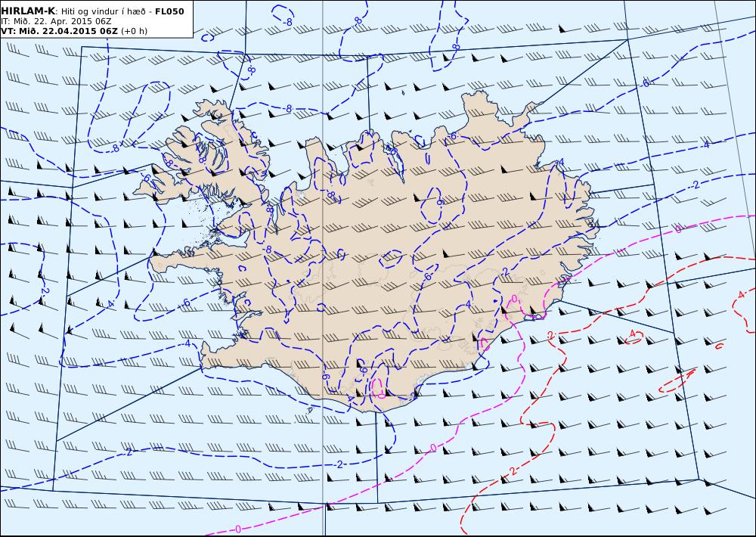Select the 'IT: Mið. 22. Apr. 2015 06Z' line
This screenshot has height=537, width=756.
[56, 21]
